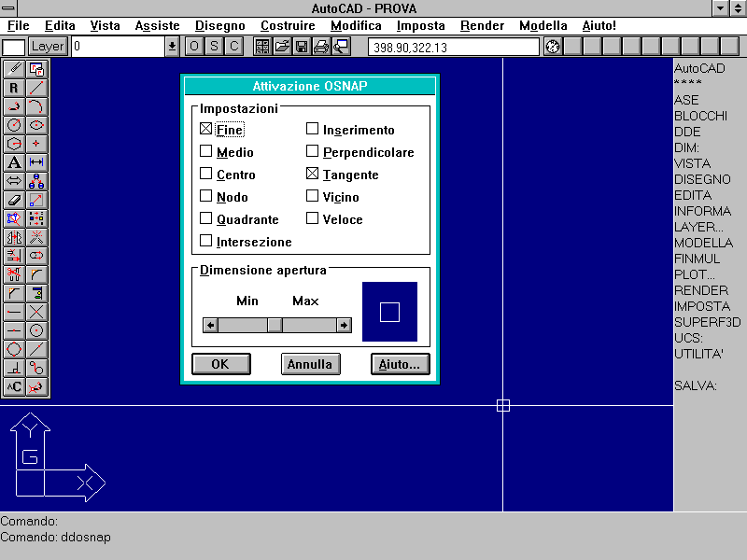747x560 pixels.
Task: Tick the Perpendicolare checkbox
Action: pos(312,151)
